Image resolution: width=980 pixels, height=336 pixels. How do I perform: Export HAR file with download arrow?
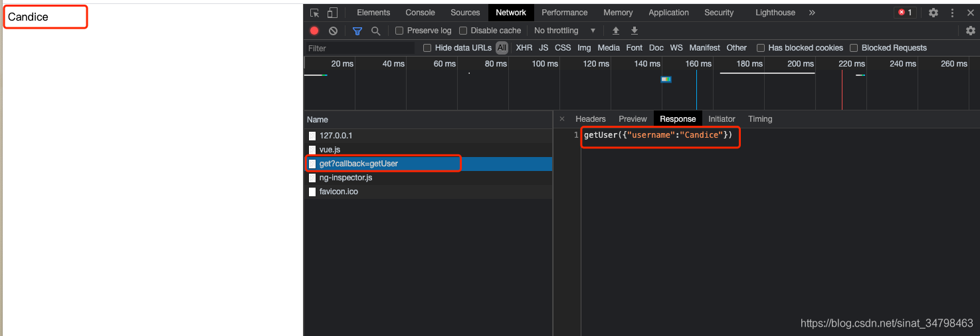click(x=635, y=31)
